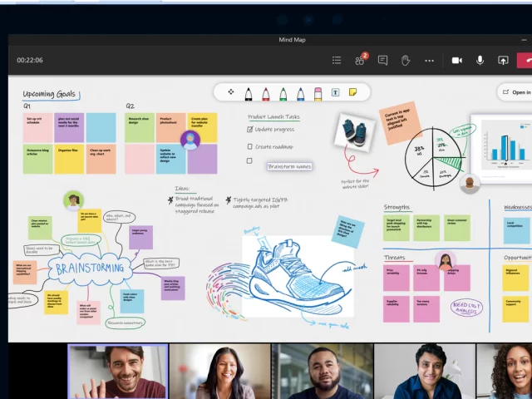Image resolution: width=532 pixels, height=399 pixels.
Task: Select the Strengths heading
Action: point(397,207)
